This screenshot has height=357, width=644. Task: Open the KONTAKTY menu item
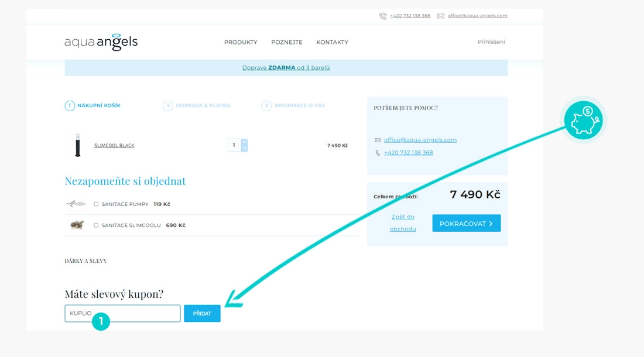(x=333, y=42)
